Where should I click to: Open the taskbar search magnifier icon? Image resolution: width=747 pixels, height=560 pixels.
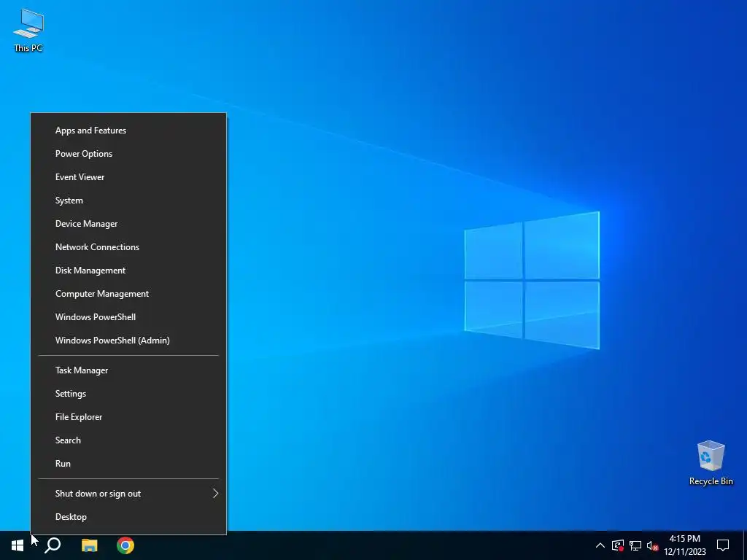pos(53,545)
